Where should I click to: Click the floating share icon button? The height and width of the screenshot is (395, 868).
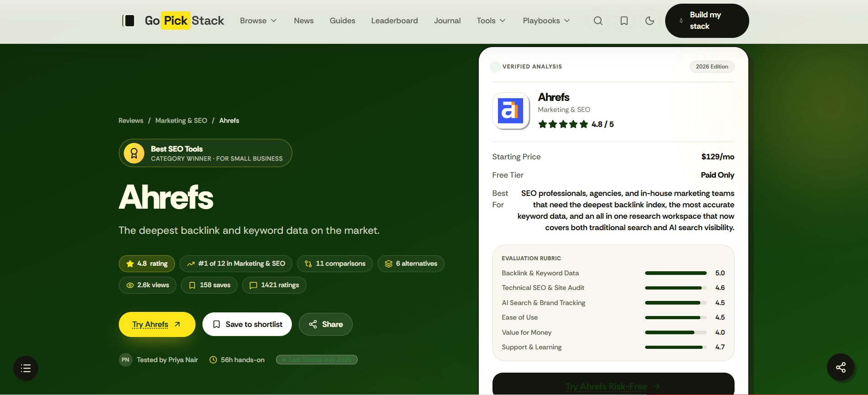(x=841, y=367)
